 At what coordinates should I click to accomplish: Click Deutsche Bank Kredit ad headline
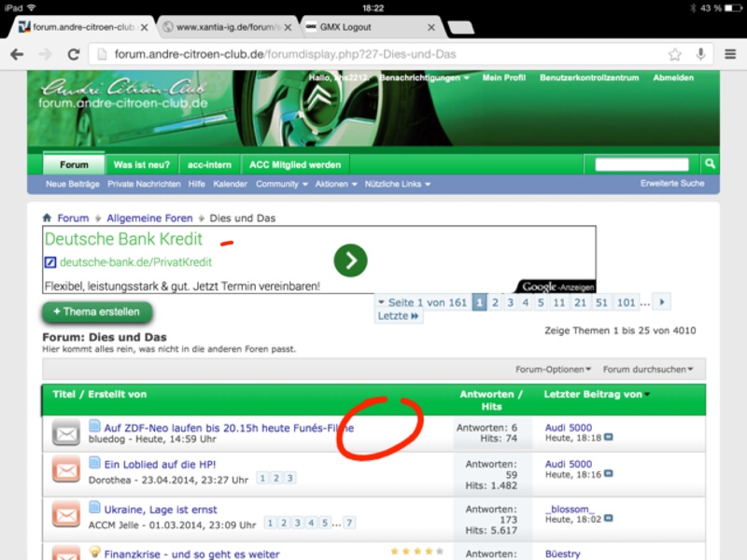pos(123,239)
